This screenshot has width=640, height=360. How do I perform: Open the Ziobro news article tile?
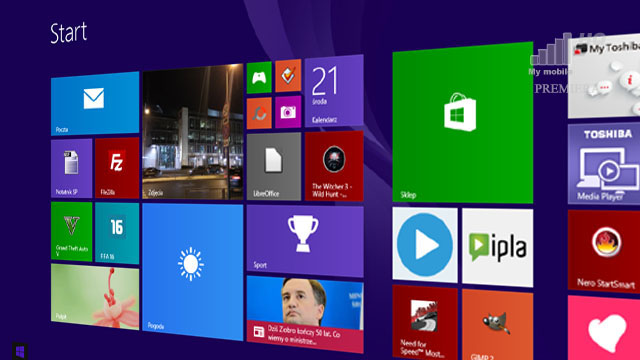[305, 314]
